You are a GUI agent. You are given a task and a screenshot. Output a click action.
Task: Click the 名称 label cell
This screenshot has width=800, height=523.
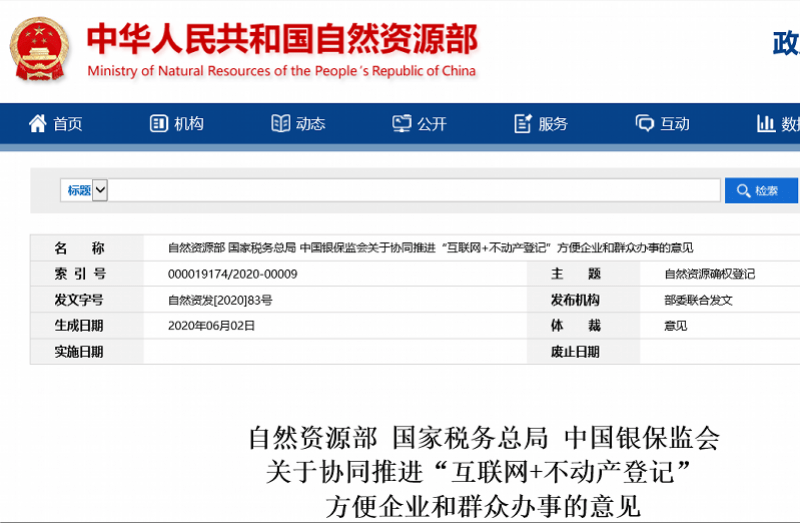coord(87,248)
